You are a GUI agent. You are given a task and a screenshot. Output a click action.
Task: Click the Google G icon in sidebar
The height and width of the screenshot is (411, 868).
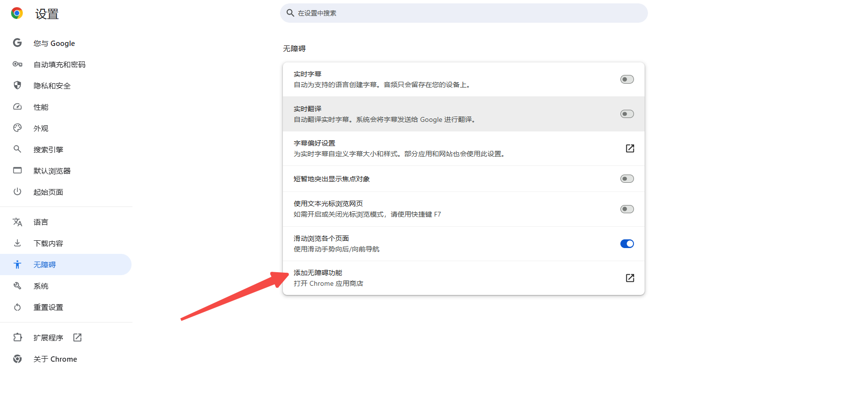(x=17, y=43)
